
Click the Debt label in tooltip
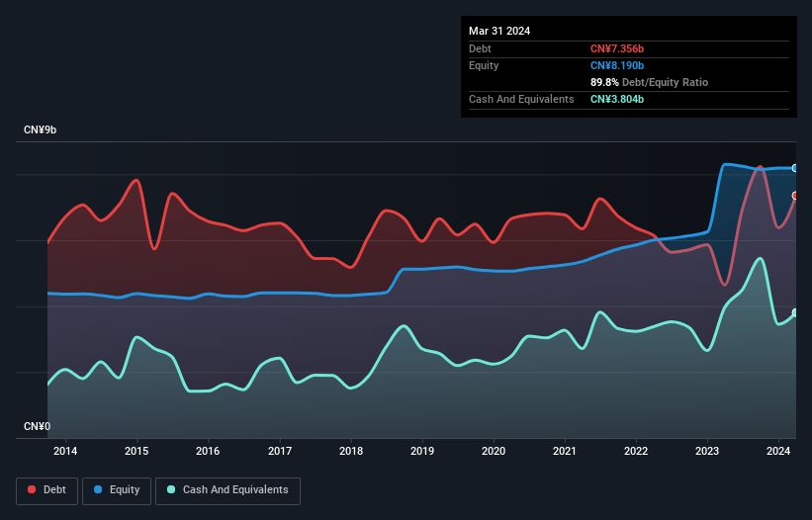(480, 48)
